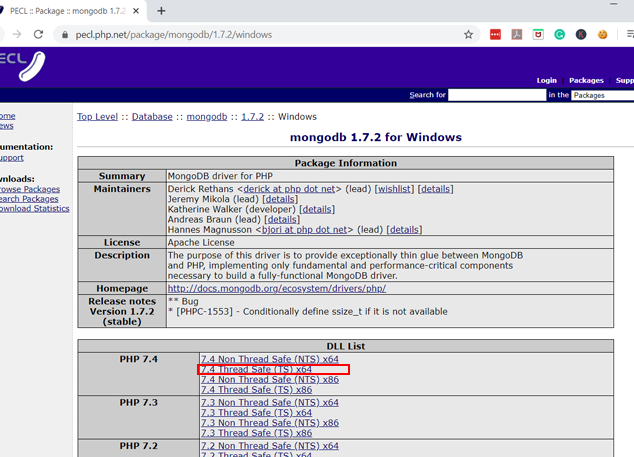Open Katherine Walker details link

[317, 209]
